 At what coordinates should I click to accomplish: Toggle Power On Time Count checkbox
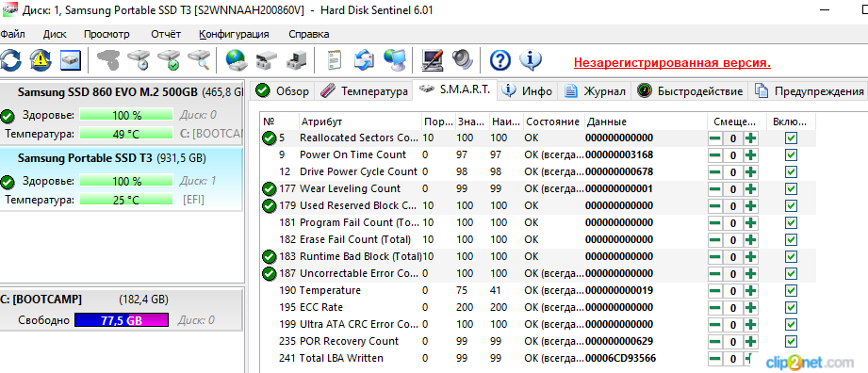(791, 155)
